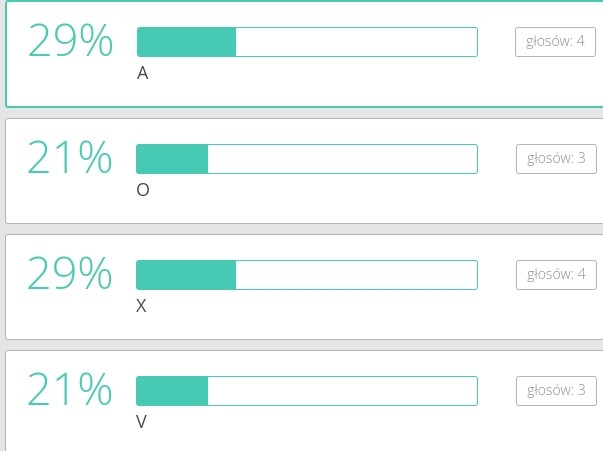Click the filled teal part of A's bar

pos(186,42)
